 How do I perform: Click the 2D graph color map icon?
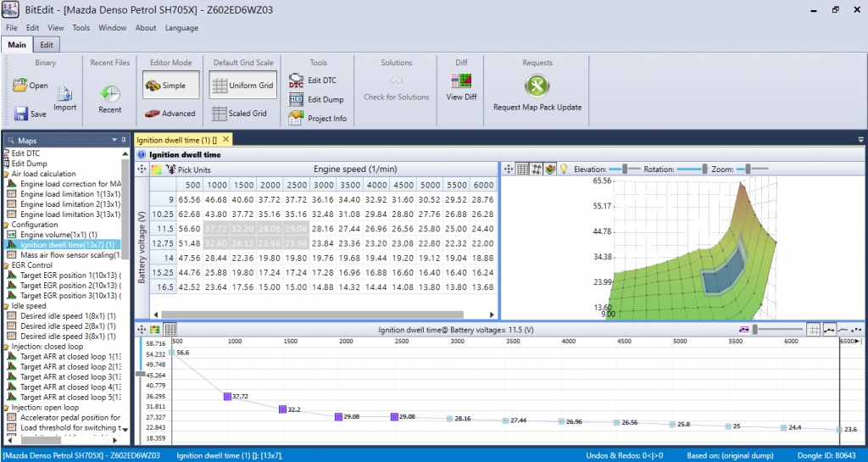(155, 329)
